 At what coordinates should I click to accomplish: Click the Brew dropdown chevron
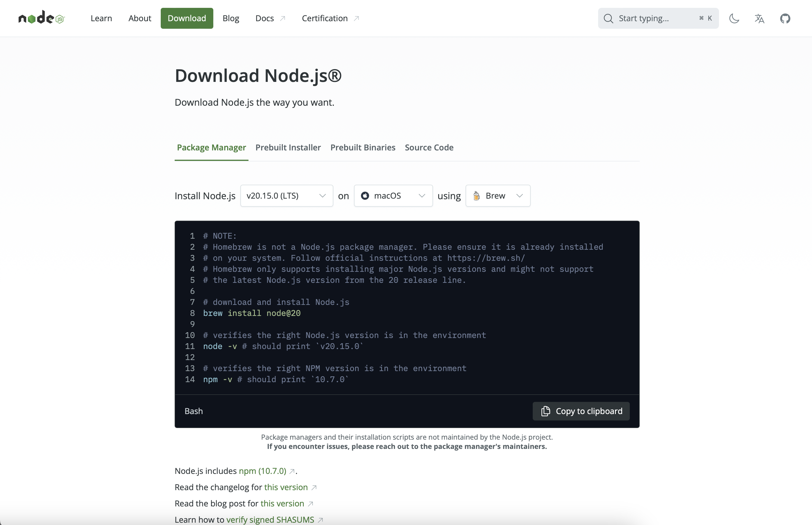point(519,196)
